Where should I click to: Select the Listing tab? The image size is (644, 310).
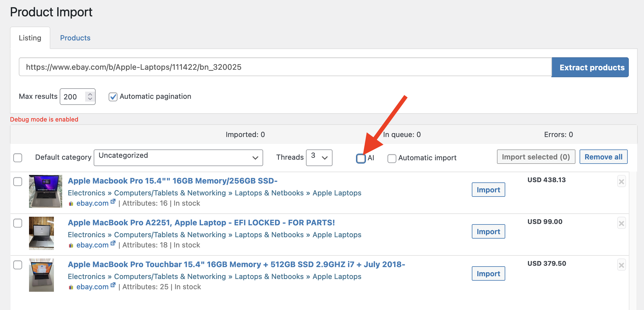coord(30,38)
